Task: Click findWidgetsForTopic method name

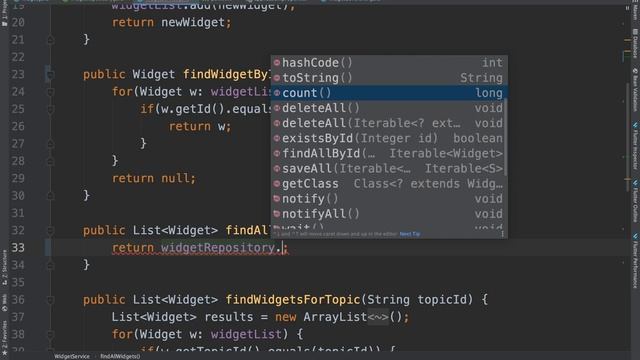Action: coord(293,300)
